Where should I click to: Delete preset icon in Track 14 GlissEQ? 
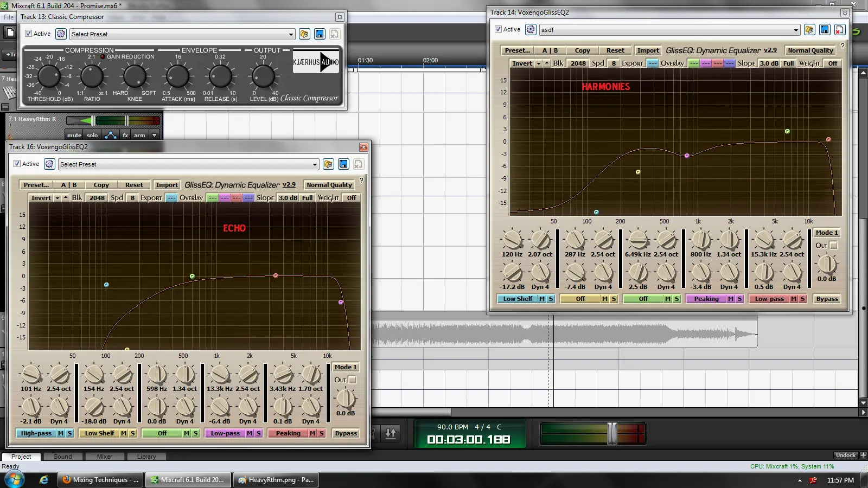click(x=840, y=30)
